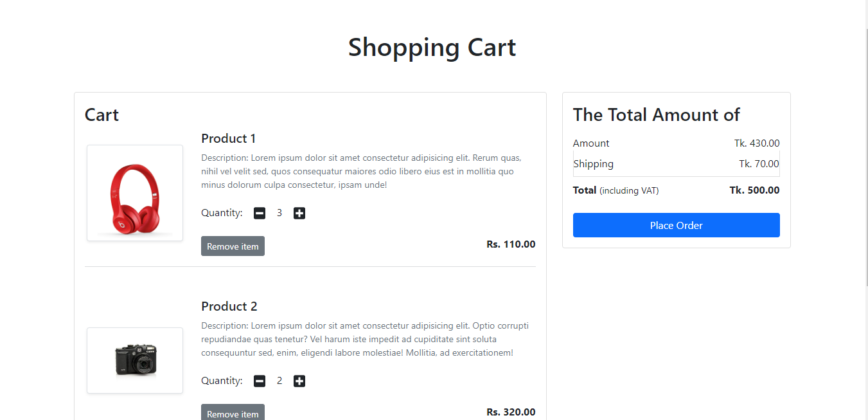Click Product 1 quantity number 3
868x420 pixels.
coord(279,213)
